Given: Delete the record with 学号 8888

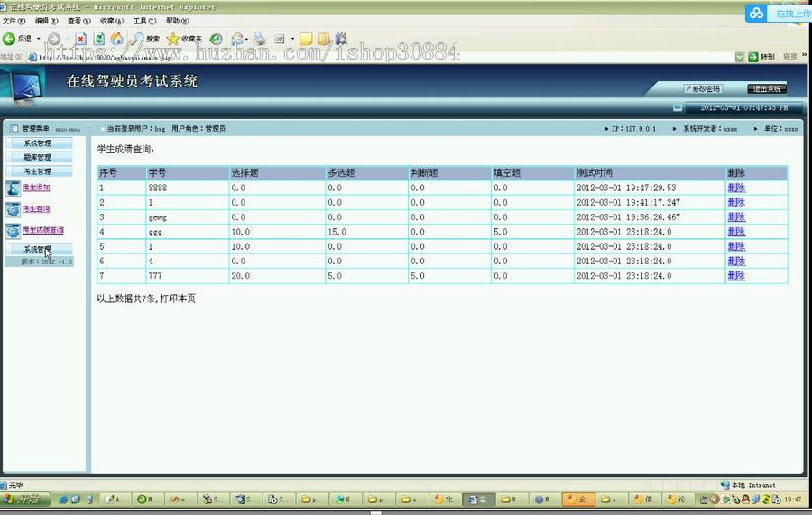Looking at the screenshot, I should pos(736,189).
